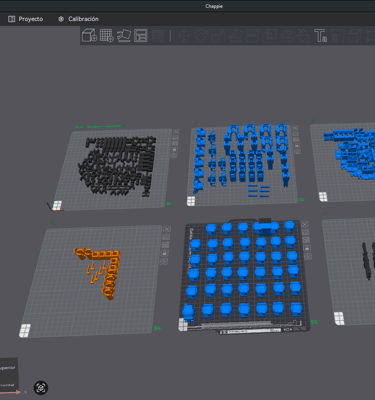
Task: Arrange objects on plate 02
Action: [296, 140]
